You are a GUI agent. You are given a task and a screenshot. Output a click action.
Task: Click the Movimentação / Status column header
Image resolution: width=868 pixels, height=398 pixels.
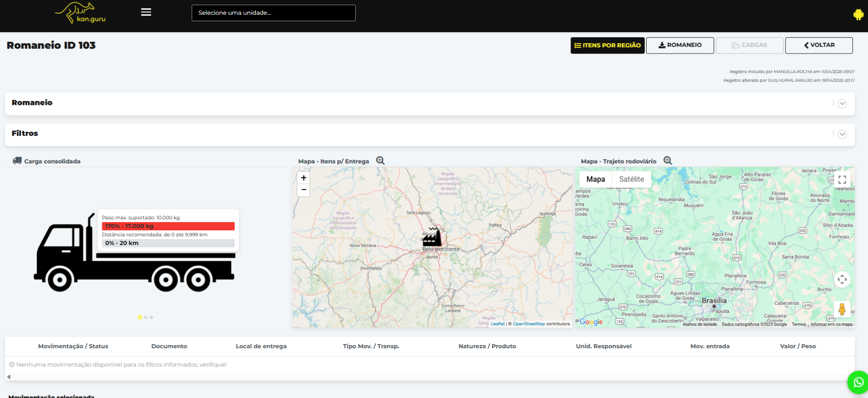(x=73, y=346)
